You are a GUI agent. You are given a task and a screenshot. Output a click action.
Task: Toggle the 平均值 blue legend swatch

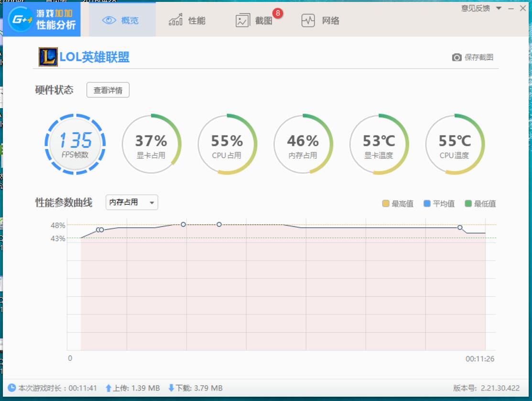[x=427, y=203]
